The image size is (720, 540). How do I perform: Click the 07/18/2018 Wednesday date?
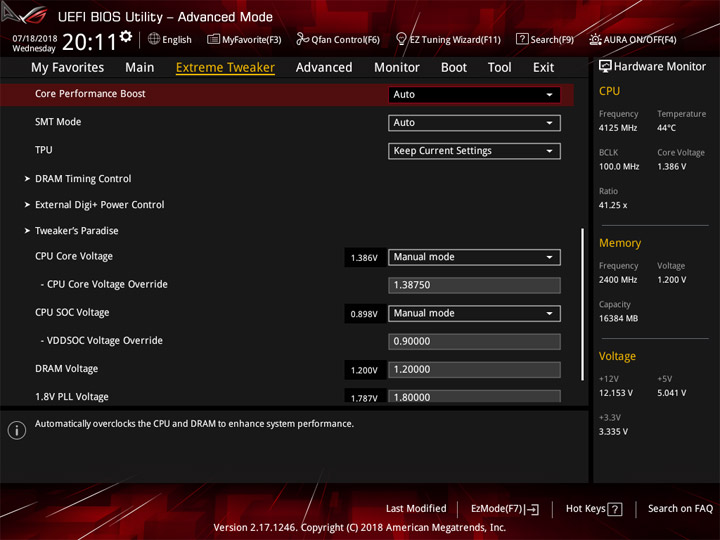pos(34,43)
